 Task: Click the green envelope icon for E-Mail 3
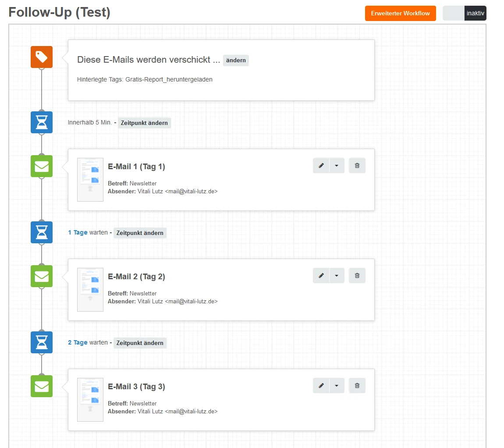tap(42, 386)
